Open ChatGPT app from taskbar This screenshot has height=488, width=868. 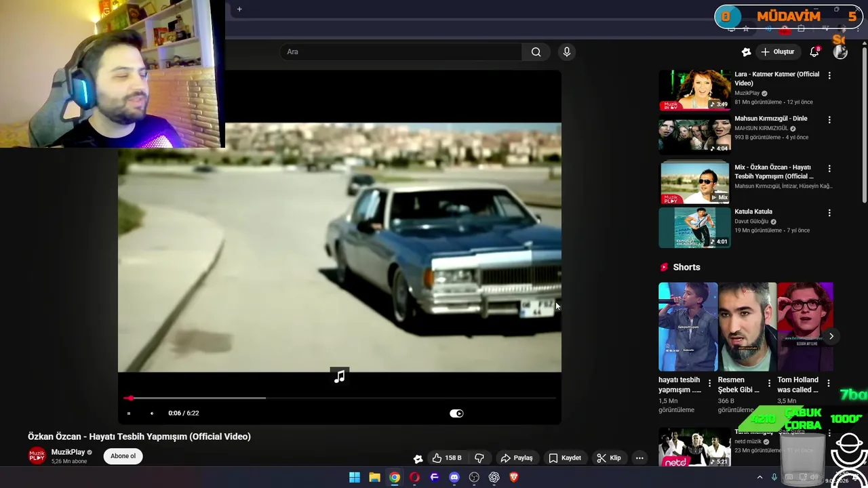pyautogui.click(x=494, y=477)
